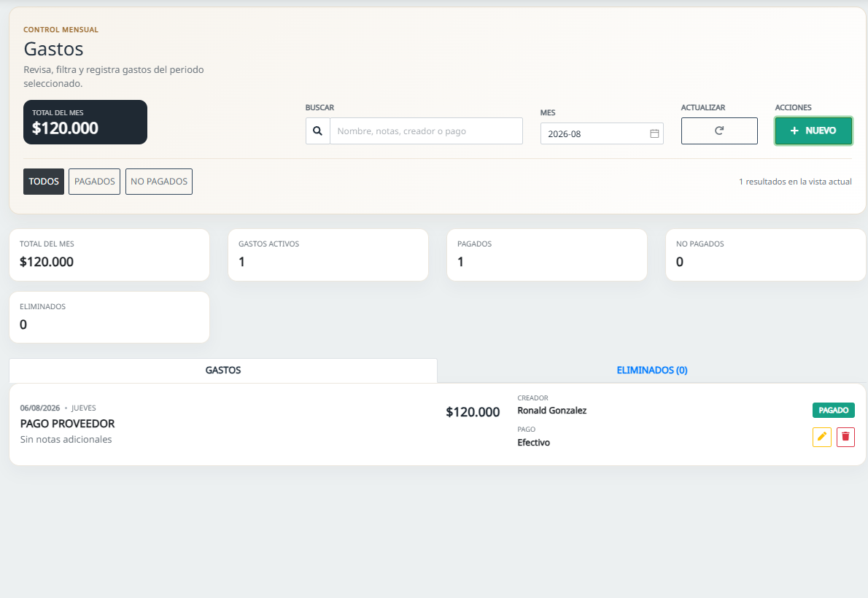
Task: Open the calendar picker in the month field
Action: pos(654,133)
